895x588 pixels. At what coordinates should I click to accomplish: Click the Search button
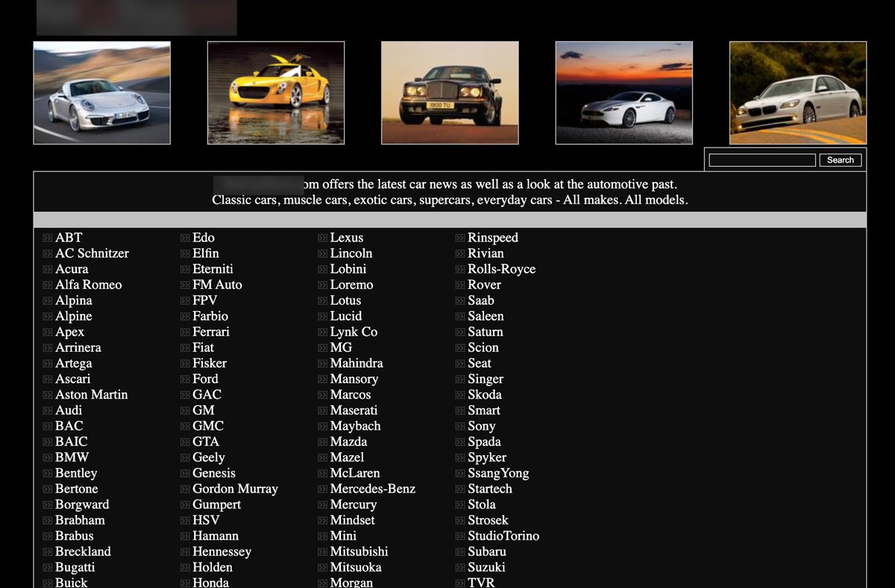(x=841, y=160)
